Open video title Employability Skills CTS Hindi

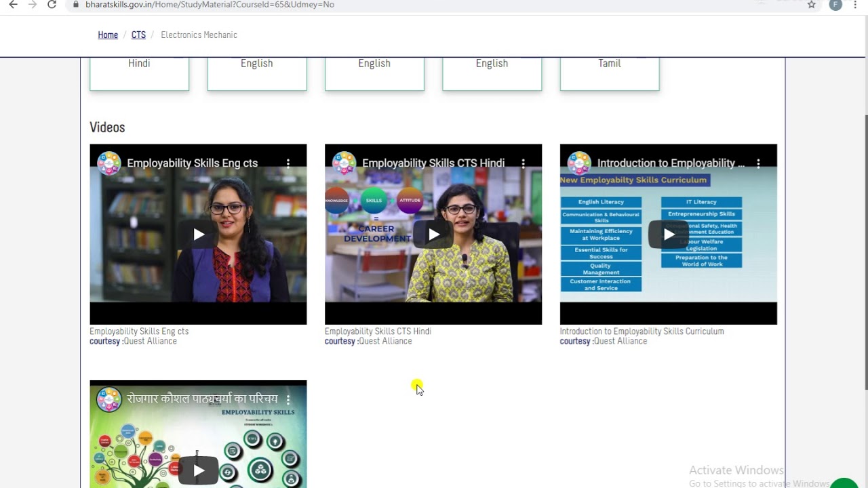coord(433,163)
